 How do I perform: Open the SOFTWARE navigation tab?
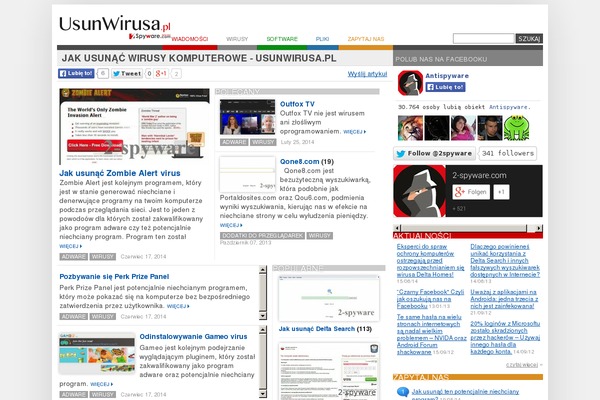(282, 39)
